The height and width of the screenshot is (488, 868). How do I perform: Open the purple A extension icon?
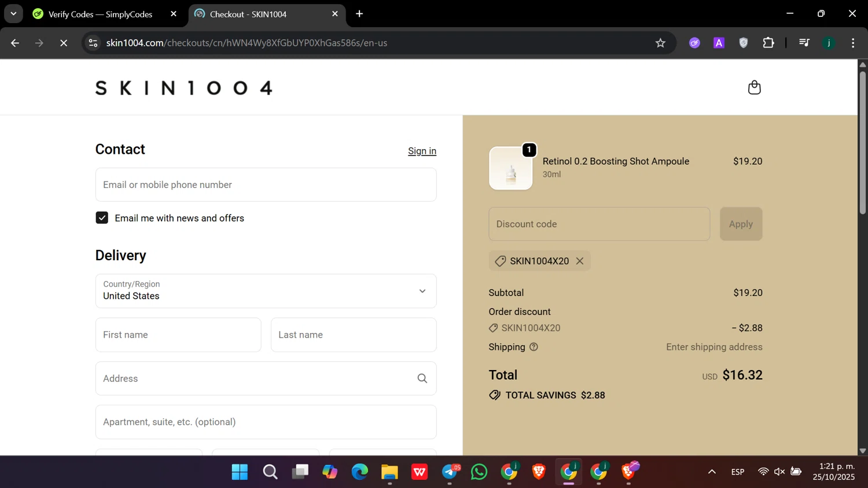tap(719, 43)
